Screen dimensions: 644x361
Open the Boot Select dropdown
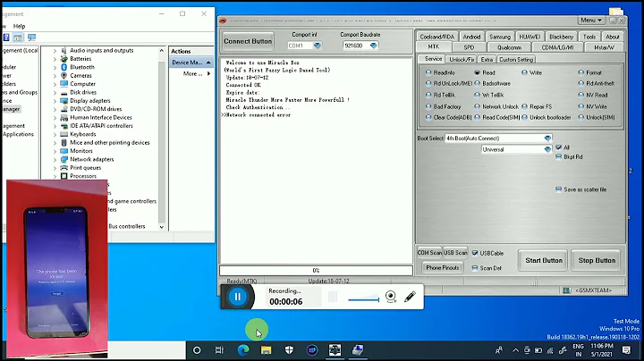[x=547, y=139]
